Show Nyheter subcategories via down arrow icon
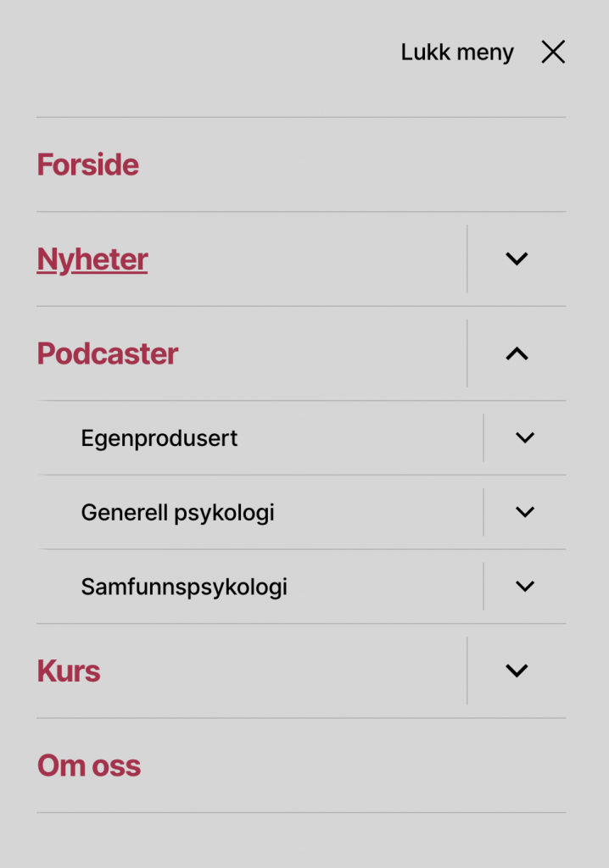 pos(517,259)
